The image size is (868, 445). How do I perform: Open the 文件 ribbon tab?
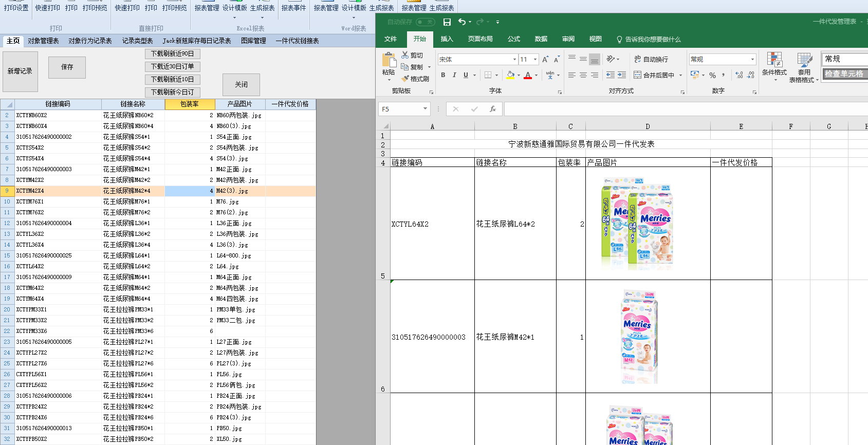pyautogui.click(x=391, y=39)
